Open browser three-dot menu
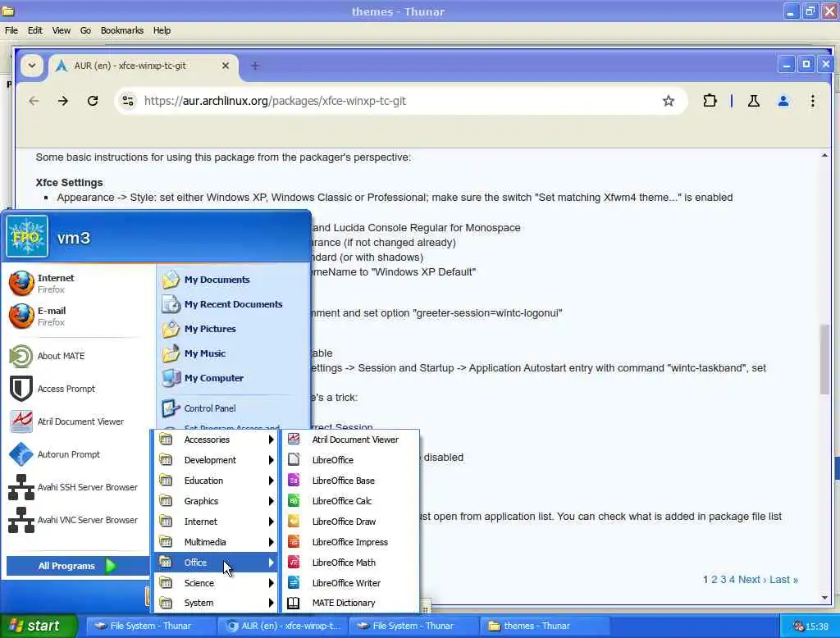Image resolution: width=840 pixels, height=638 pixels. click(x=813, y=101)
